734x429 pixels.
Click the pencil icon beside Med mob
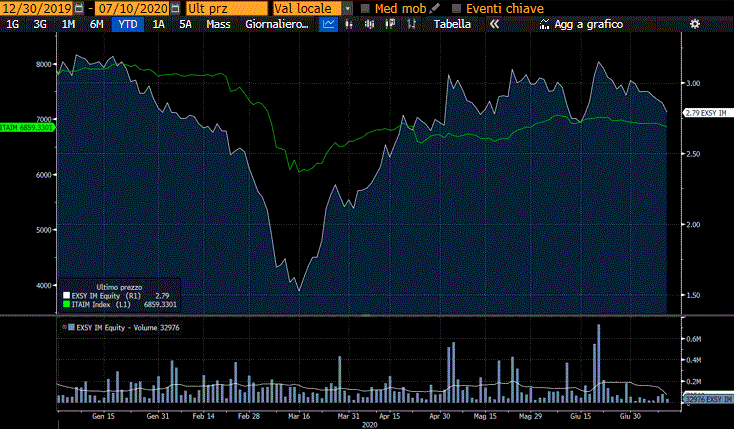[433, 8]
